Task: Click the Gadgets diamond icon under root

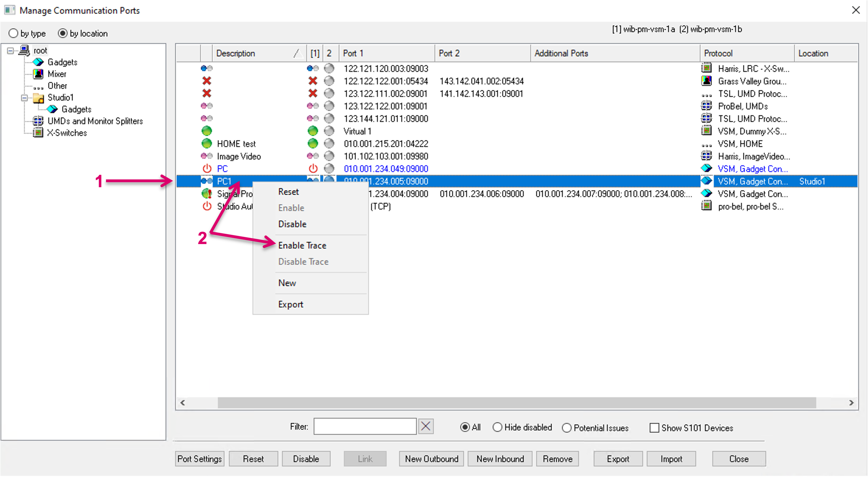Action: coord(38,62)
